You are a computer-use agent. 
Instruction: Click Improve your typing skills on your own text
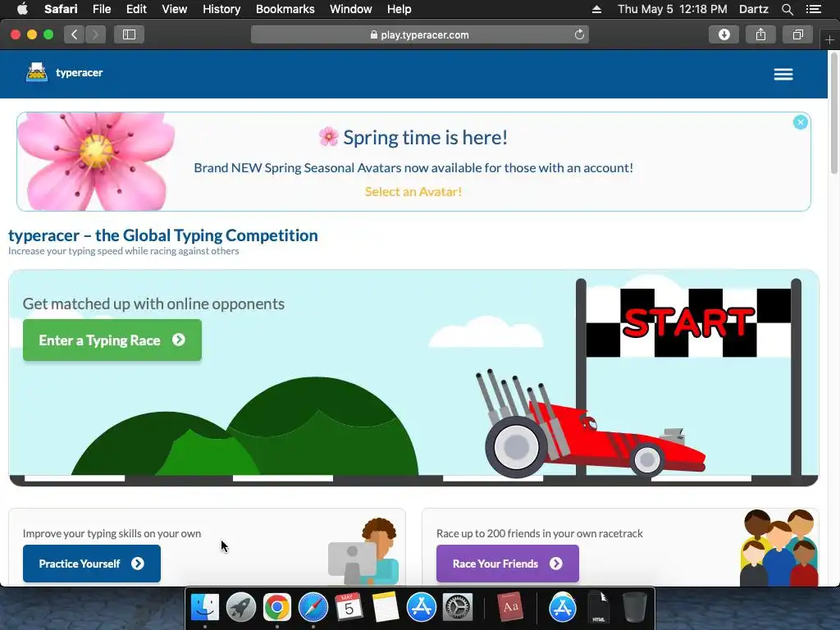[x=112, y=533]
